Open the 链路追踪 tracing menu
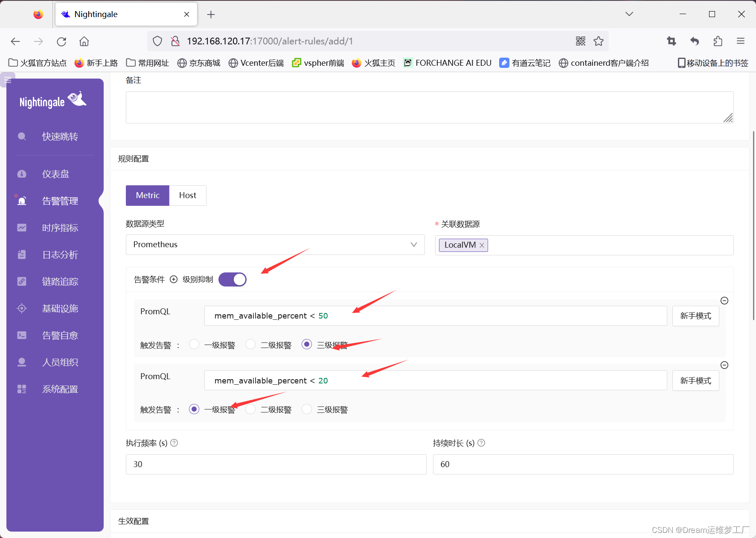Screen dimensions: 756x538 point(60,281)
